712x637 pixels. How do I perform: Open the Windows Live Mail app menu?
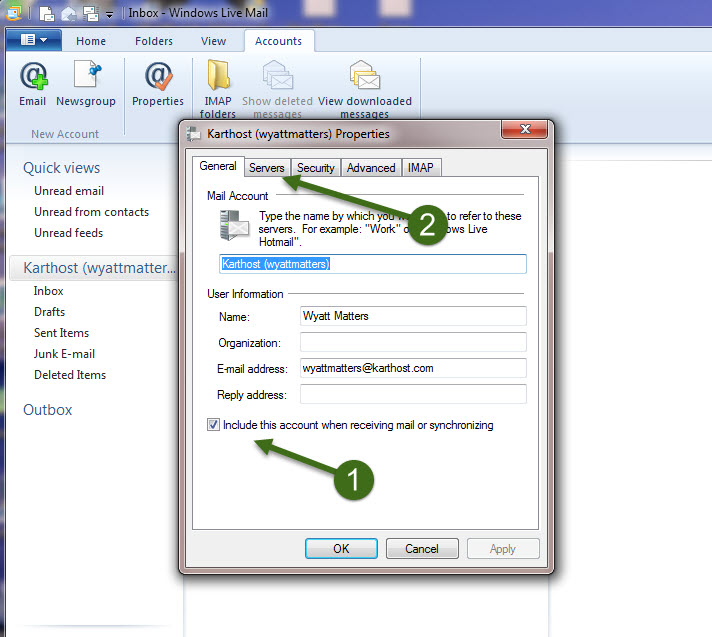[34, 40]
